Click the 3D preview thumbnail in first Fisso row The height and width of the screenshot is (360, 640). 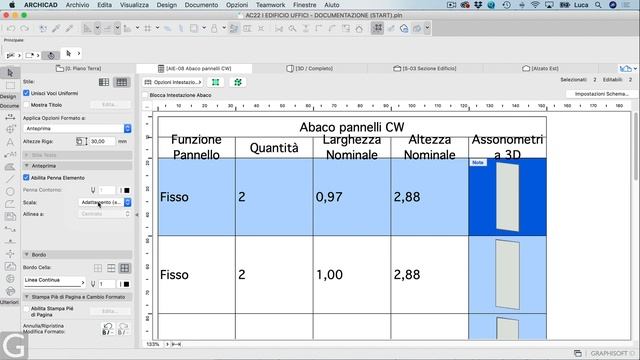click(x=507, y=197)
